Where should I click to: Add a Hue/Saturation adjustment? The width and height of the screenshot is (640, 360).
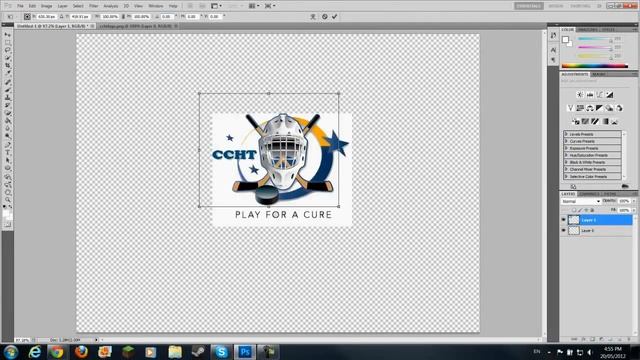tap(580, 108)
